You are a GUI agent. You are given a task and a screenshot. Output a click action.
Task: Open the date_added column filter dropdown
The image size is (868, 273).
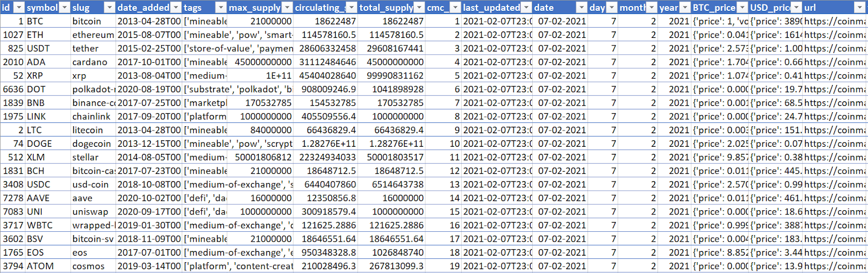176,8
